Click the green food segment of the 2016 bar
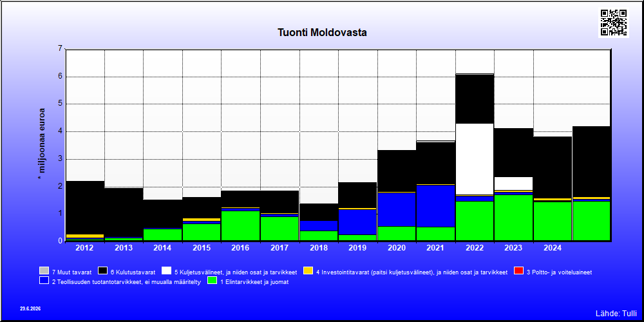The height and width of the screenshot is (322, 644). [x=241, y=225]
